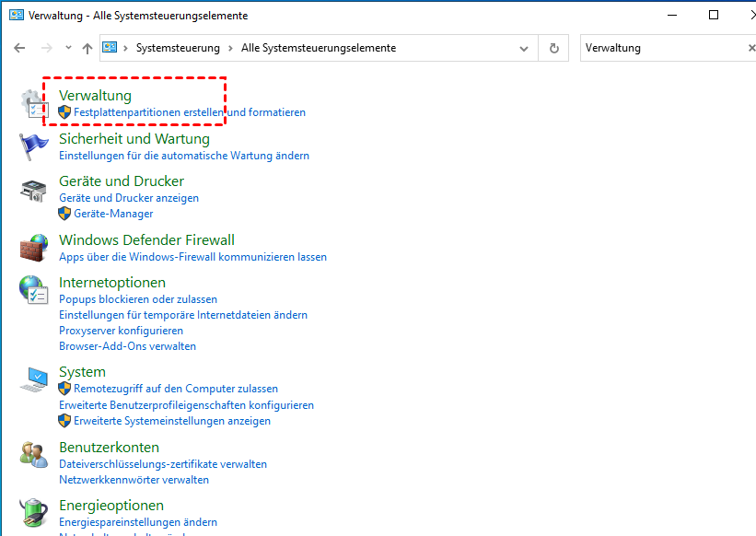Click the Energieoptionen battery icon
The image size is (756, 536).
coord(33,512)
